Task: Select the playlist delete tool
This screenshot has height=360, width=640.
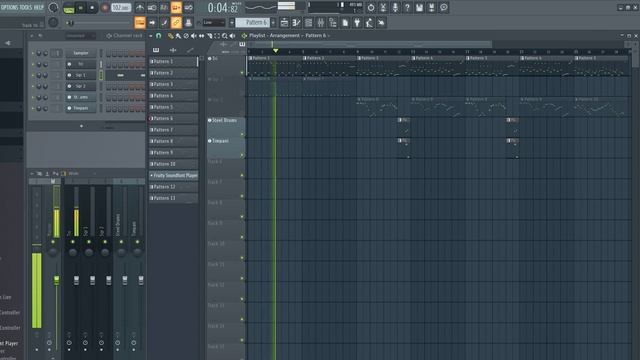Action: click(x=186, y=36)
